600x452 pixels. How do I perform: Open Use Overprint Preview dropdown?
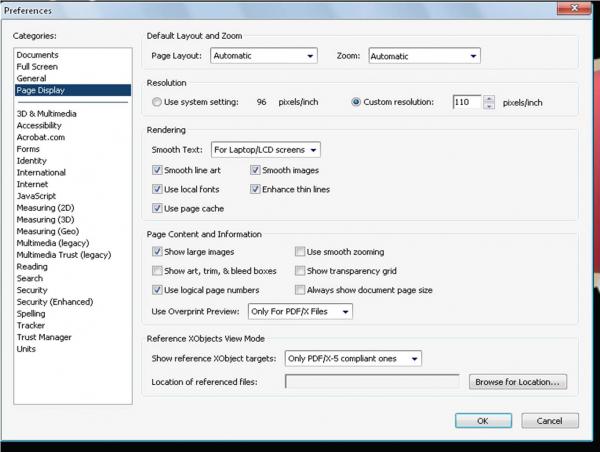pos(300,312)
